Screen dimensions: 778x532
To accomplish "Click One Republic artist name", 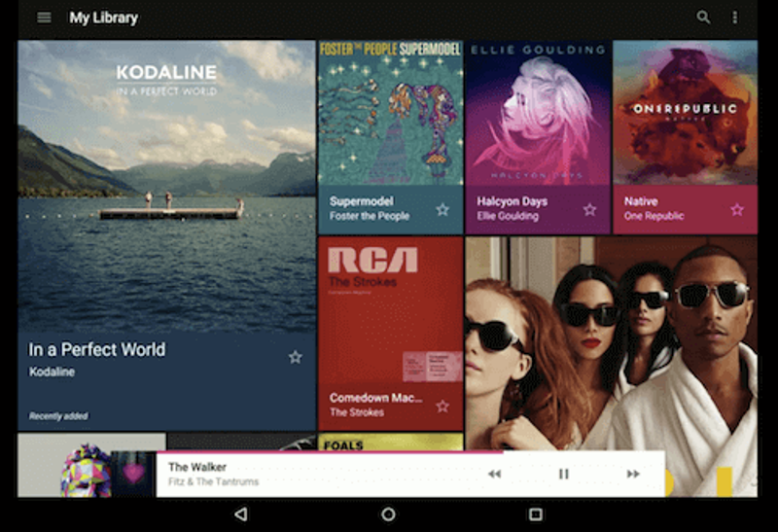I will tap(654, 216).
